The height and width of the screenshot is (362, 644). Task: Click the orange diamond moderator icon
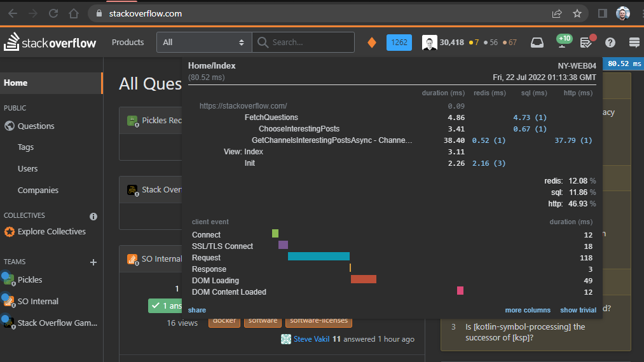[372, 43]
